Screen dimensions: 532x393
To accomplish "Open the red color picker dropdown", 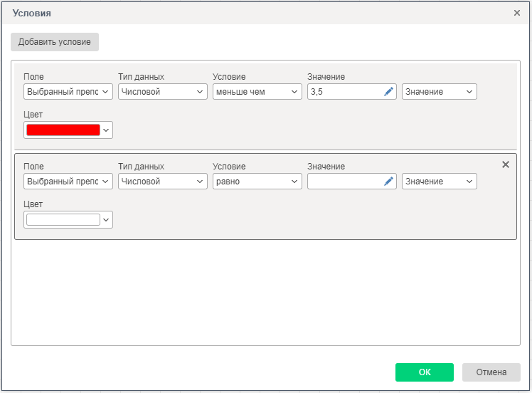I will (x=68, y=130).
